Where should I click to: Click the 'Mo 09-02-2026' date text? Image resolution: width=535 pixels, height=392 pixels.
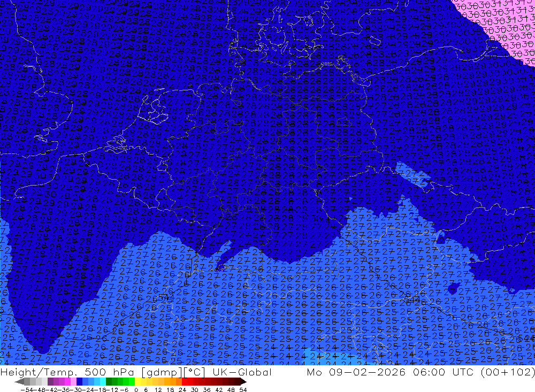pos(356,372)
